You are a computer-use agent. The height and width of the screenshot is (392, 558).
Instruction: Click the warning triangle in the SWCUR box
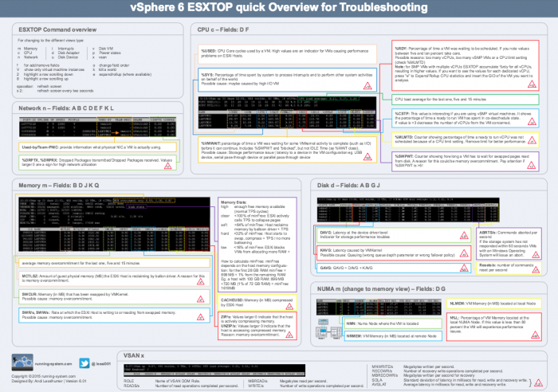201,300
